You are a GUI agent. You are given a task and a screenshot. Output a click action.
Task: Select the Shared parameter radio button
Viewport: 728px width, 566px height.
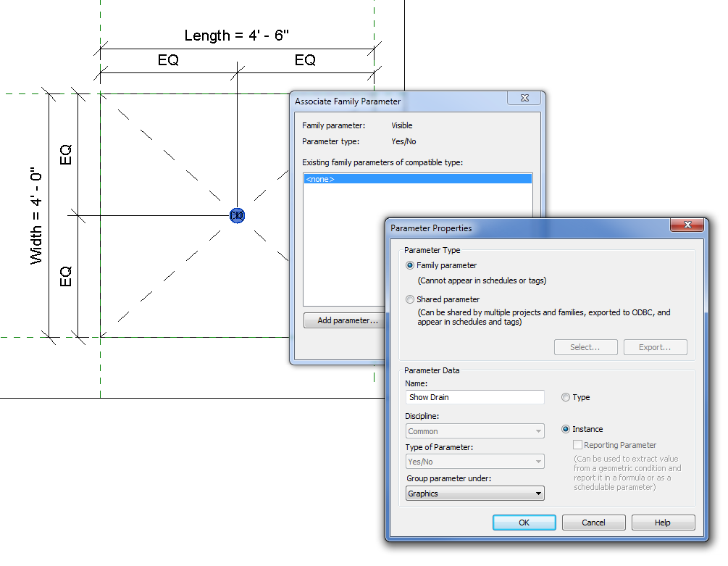point(409,299)
